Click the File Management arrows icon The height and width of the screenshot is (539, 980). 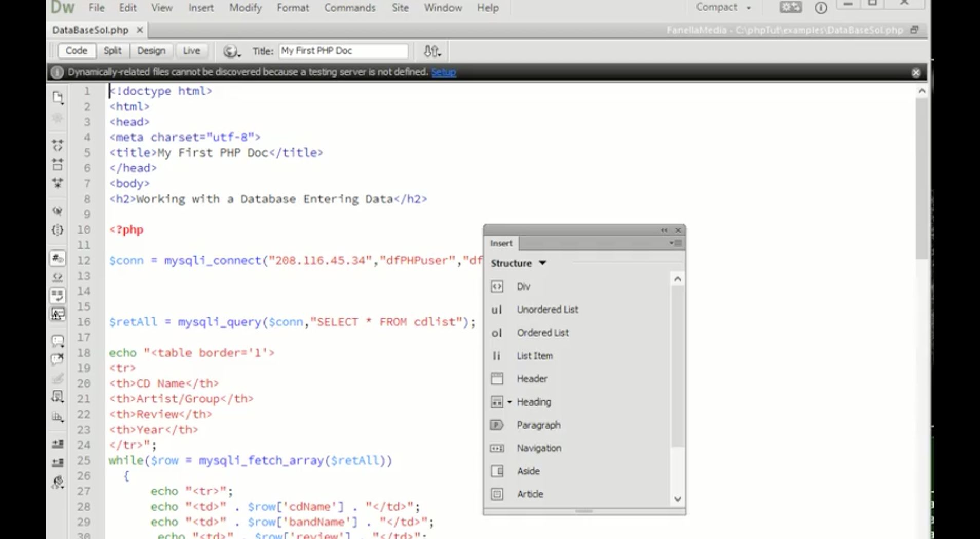click(x=432, y=51)
